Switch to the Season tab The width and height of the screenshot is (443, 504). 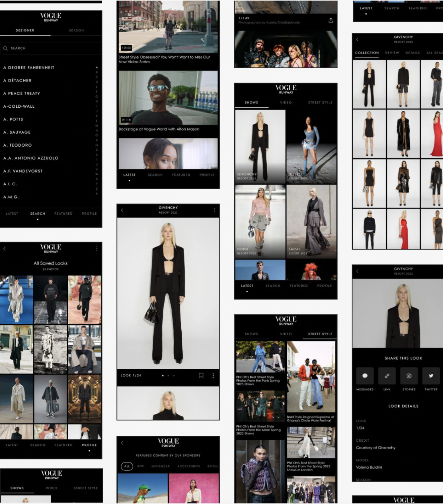(x=76, y=30)
